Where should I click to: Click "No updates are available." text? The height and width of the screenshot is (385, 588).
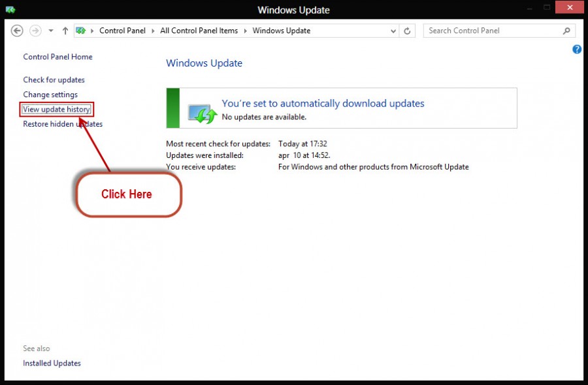pyautogui.click(x=264, y=117)
